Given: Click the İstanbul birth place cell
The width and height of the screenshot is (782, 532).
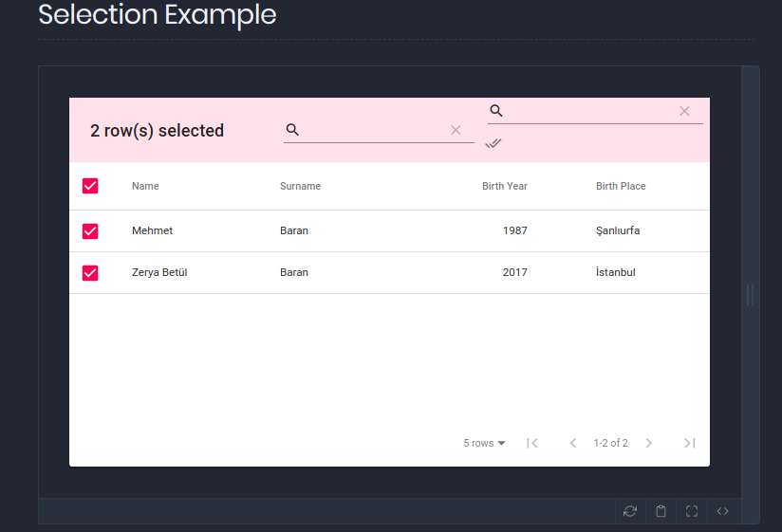Looking at the screenshot, I should point(615,272).
